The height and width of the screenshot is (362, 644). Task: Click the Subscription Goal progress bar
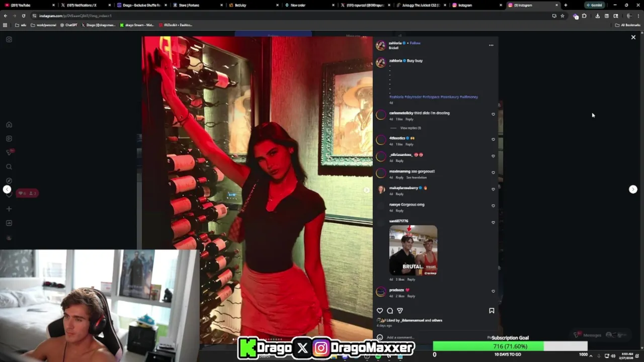coord(510,346)
